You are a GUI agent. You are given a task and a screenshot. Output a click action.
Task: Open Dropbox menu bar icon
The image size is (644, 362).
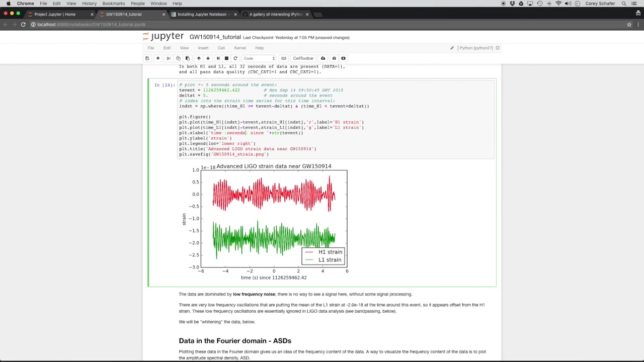[512, 4]
